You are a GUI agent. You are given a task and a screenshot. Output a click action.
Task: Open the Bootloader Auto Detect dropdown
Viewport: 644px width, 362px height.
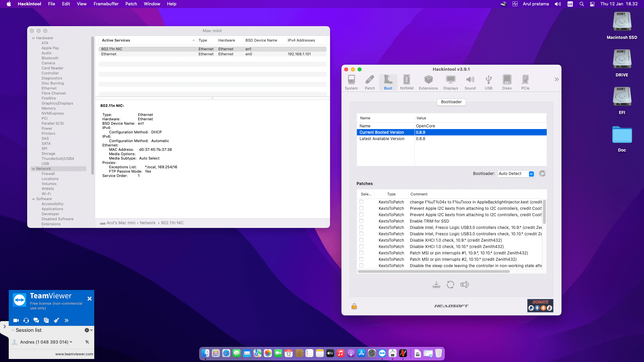[531, 174]
